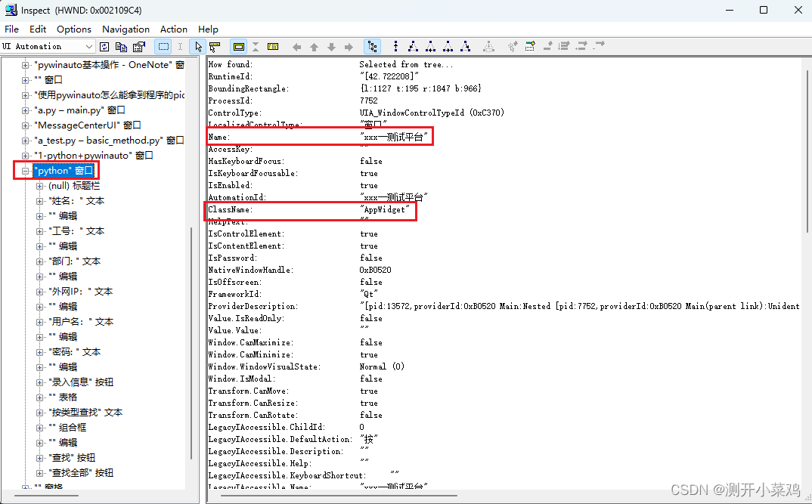Click the FrameworkId value "Qt"
The image size is (812, 504).
pos(369,294)
